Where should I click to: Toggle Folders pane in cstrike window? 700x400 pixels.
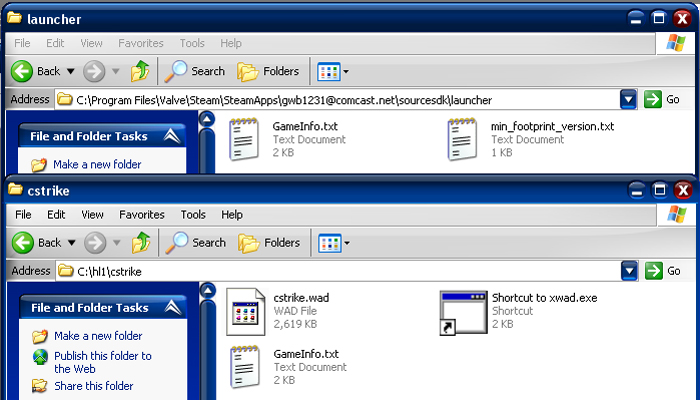[269, 242]
